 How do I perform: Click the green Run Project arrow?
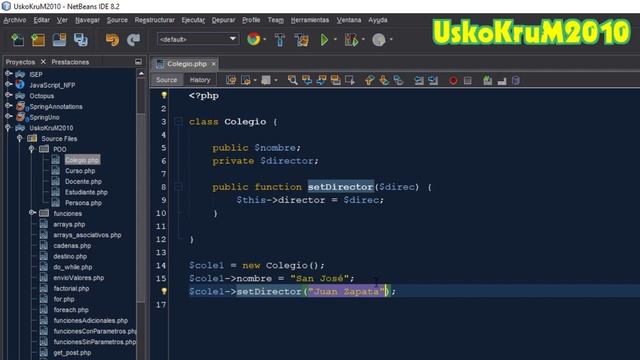[324, 40]
